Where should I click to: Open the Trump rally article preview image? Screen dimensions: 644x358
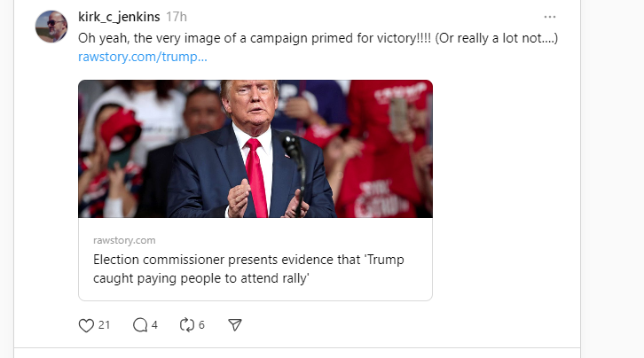point(255,149)
